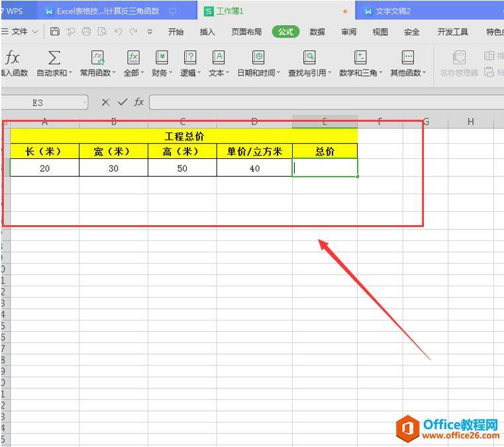Viewport: 504px width, 447px height.
Task: Select cell containing 40
Action: [x=254, y=168]
